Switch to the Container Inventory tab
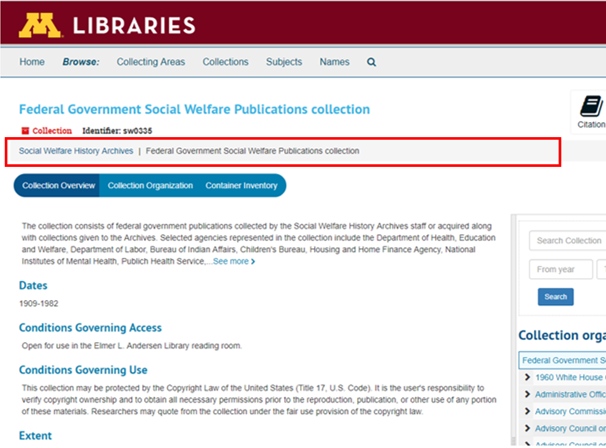Image resolution: width=606 pixels, height=448 pixels. (242, 186)
